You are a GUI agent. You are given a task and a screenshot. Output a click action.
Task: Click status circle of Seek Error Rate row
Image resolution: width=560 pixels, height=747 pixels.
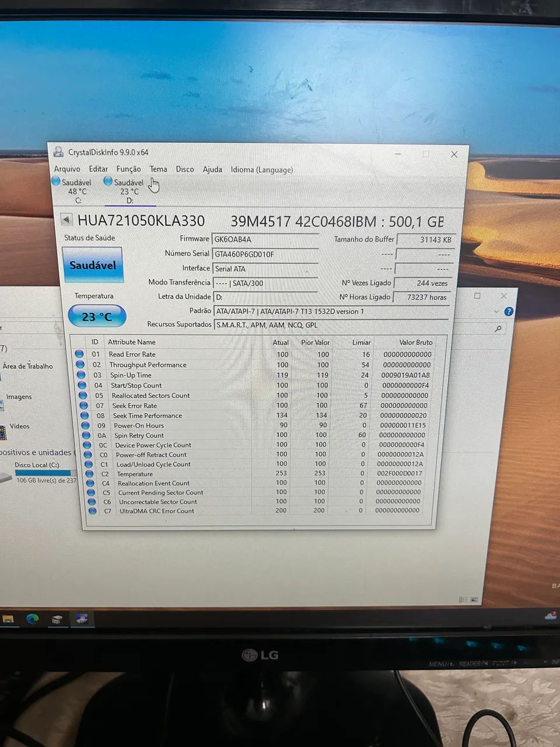(x=84, y=405)
